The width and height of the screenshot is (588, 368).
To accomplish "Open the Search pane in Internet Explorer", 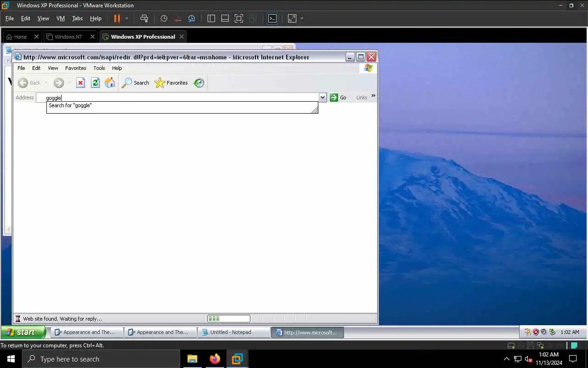I will coord(135,83).
